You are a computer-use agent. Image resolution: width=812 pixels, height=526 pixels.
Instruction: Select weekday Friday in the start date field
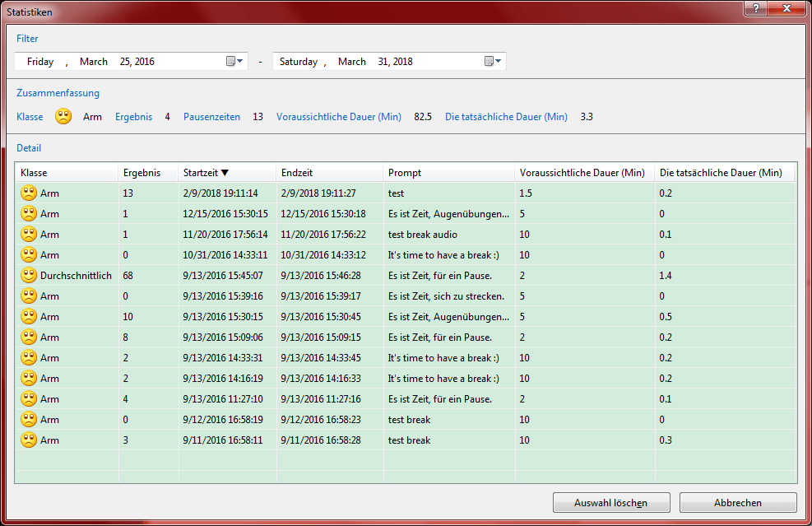coord(40,62)
